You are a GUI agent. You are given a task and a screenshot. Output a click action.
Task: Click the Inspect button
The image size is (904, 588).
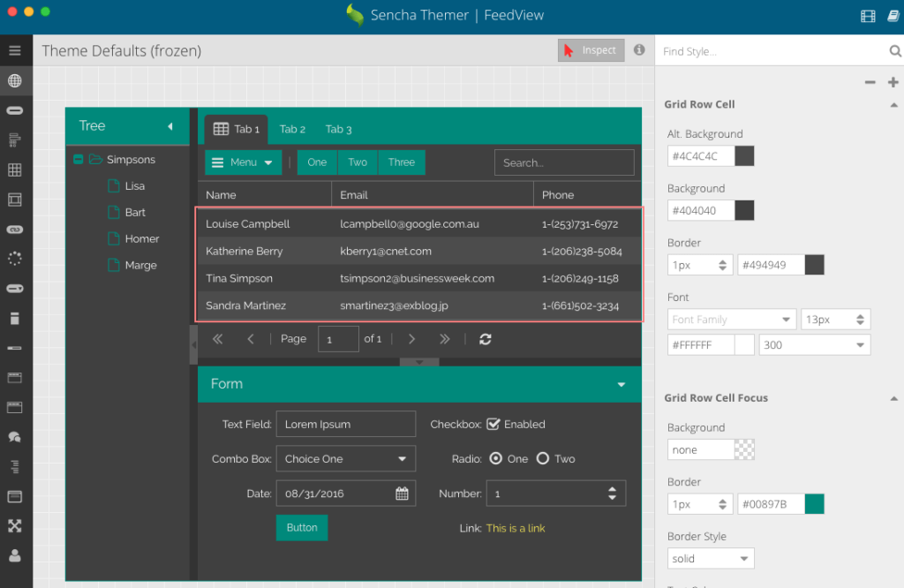(591, 50)
